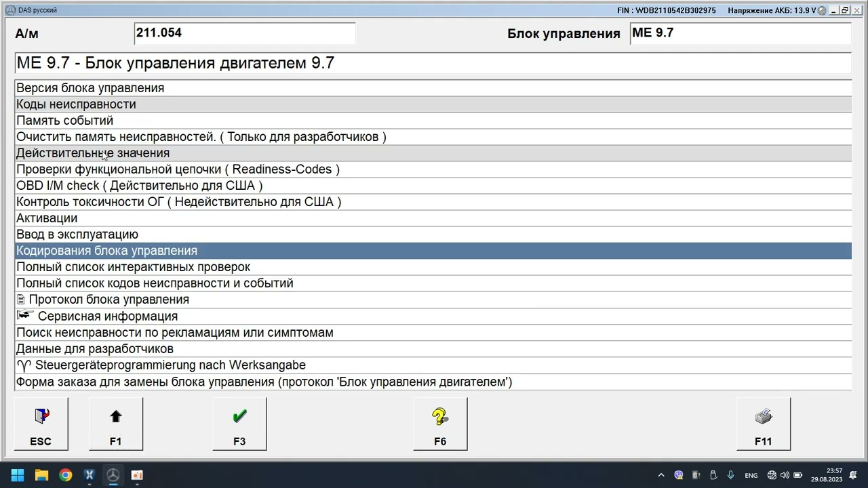Open the Сервисная информация pointing hand row
Image resolution: width=868 pixels, height=488 pixels.
(x=433, y=316)
